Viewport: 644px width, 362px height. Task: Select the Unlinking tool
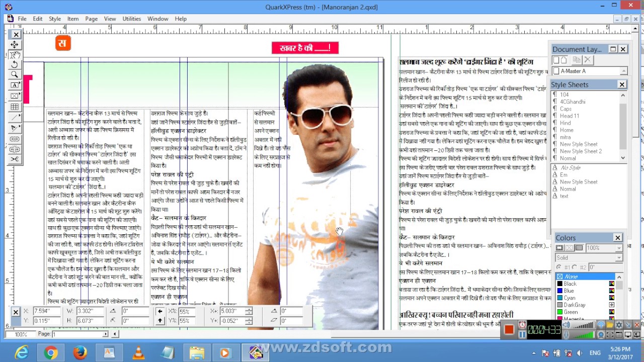[x=15, y=149]
